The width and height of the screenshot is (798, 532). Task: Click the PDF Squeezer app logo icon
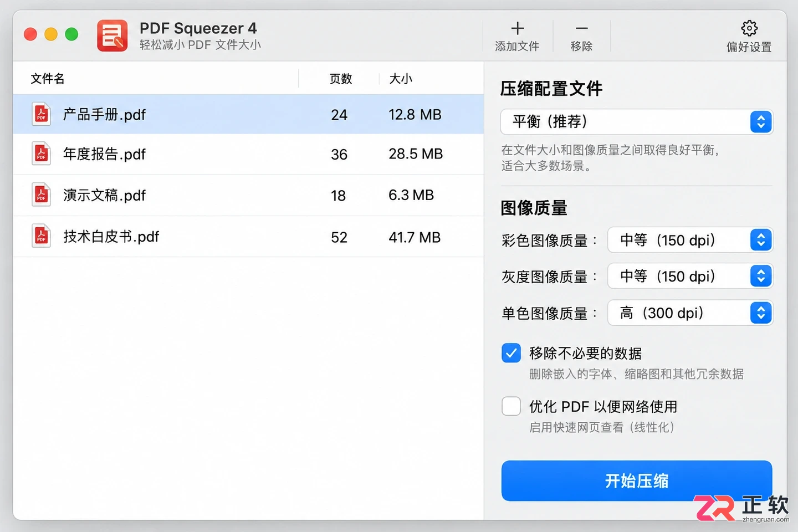pos(112,35)
